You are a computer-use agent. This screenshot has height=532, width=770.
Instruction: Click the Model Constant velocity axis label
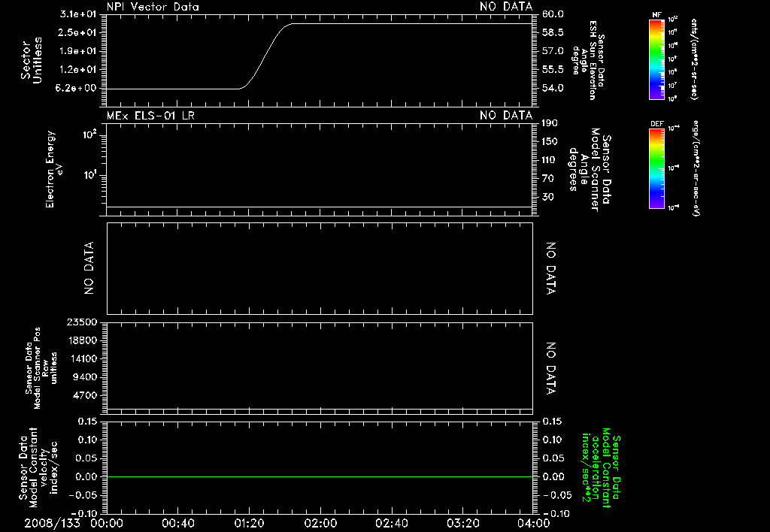38,464
